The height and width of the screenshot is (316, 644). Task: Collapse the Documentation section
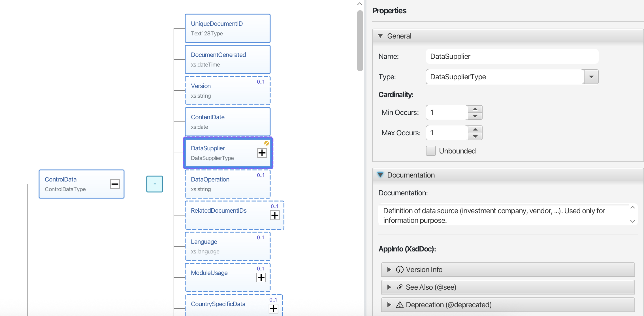point(380,175)
